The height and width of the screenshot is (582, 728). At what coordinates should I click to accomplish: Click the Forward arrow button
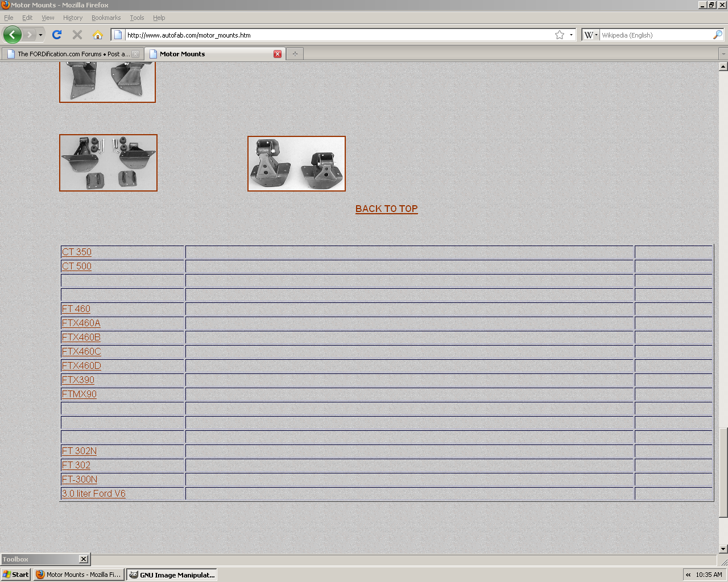click(29, 35)
